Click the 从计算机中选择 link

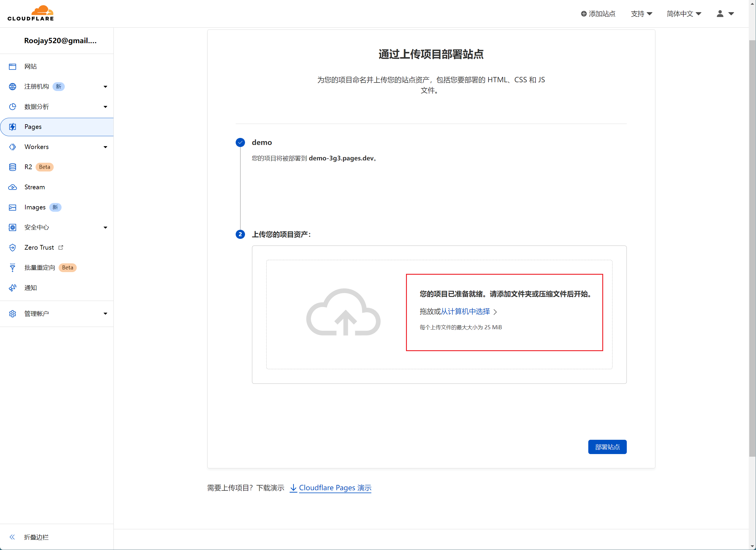click(x=465, y=311)
